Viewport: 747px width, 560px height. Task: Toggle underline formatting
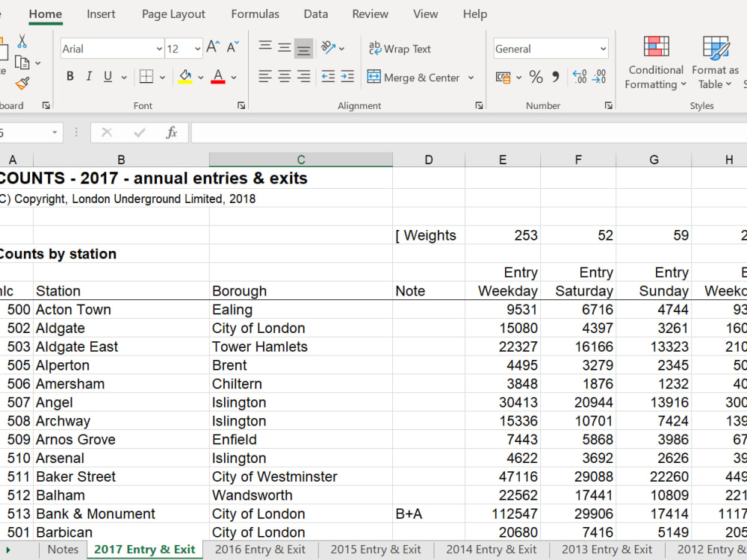point(108,76)
